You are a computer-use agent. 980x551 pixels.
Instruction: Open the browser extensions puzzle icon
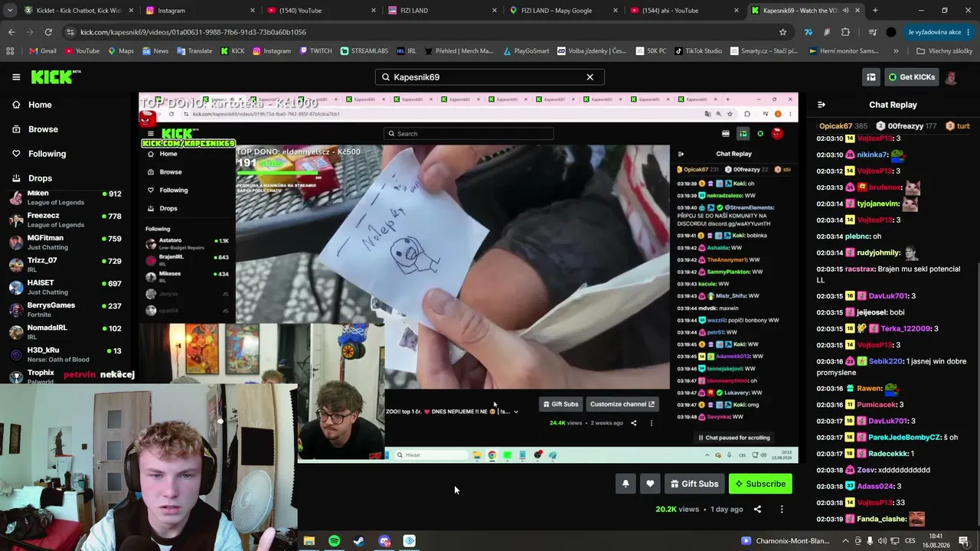tap(845, 32)
